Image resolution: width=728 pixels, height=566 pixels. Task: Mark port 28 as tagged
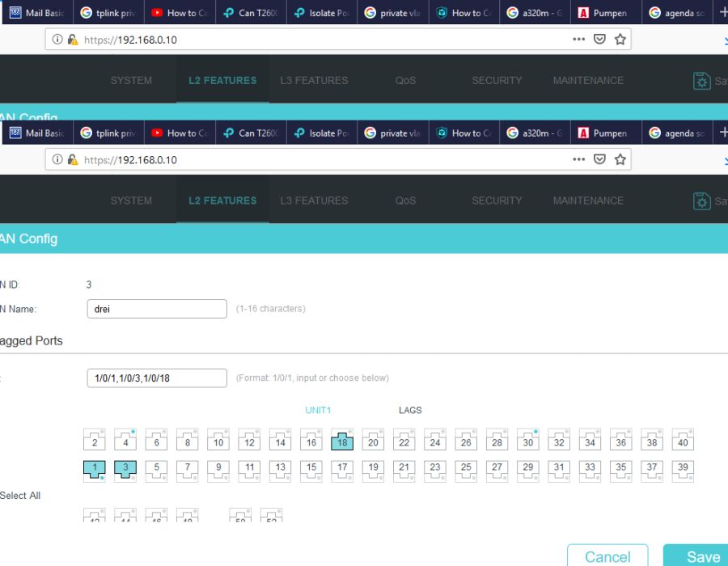[x=497, y=439]
